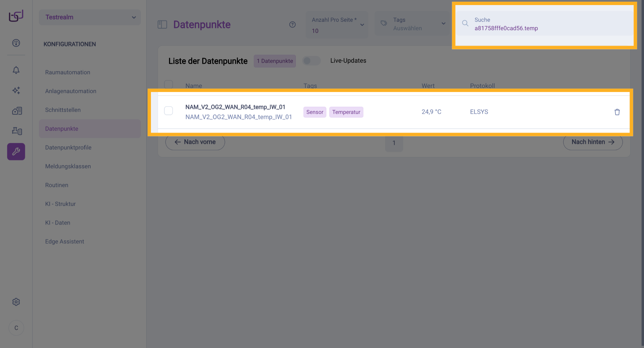Image resolution: width=644 pixels, height=348 pixels.
Task: Go to Datenpunktprofile in the menu
Action: pos(68,147)
